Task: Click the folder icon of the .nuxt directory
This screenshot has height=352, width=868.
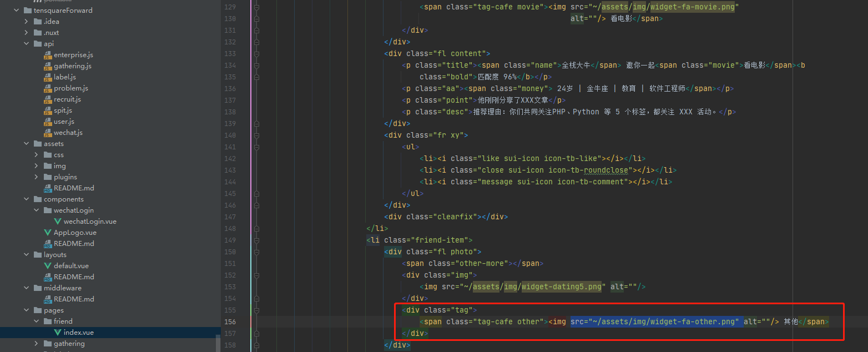Action: (38, 33)
